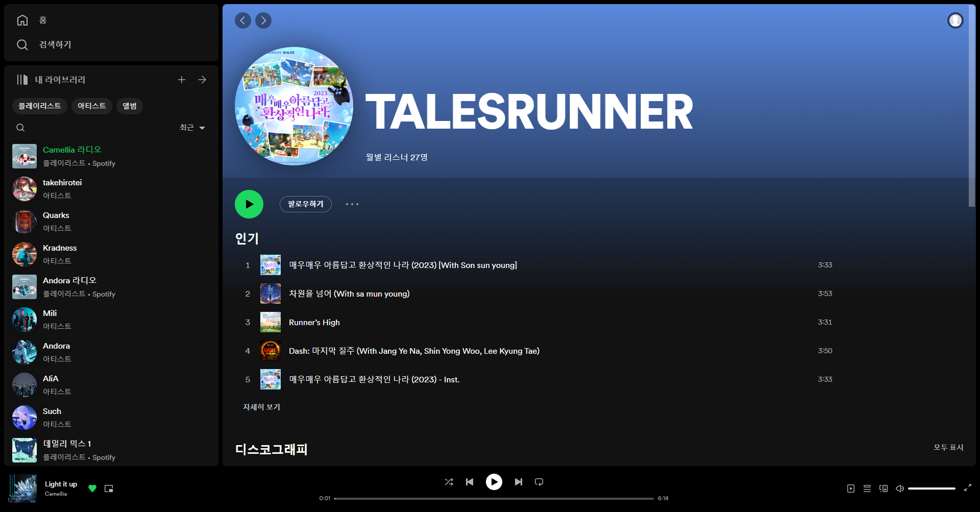This screenshot has height=512, width=980.
Task: Open Mili artist in library
Action: click(111, 320)
